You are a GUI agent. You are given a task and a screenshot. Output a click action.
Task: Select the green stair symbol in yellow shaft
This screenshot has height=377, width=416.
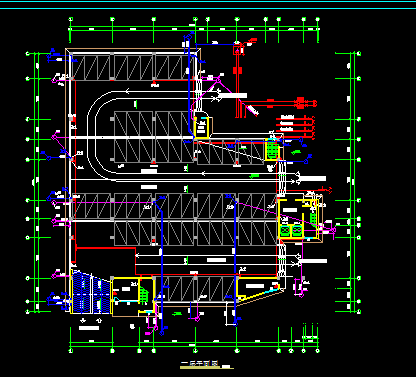click(272, 151)
